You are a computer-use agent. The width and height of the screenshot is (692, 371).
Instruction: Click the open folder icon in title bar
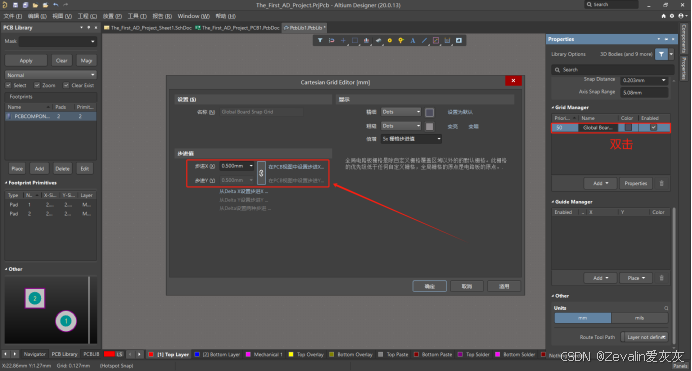pos(35,5)
